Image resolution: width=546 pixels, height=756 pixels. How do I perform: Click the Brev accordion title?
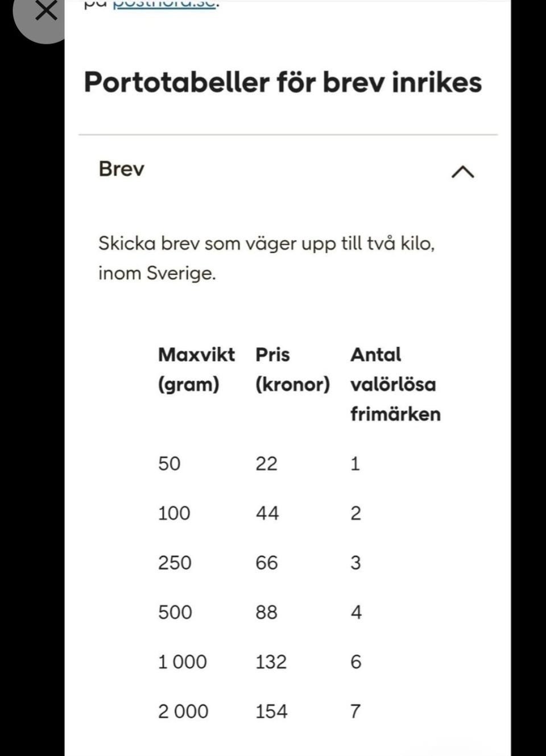point(121,169)
